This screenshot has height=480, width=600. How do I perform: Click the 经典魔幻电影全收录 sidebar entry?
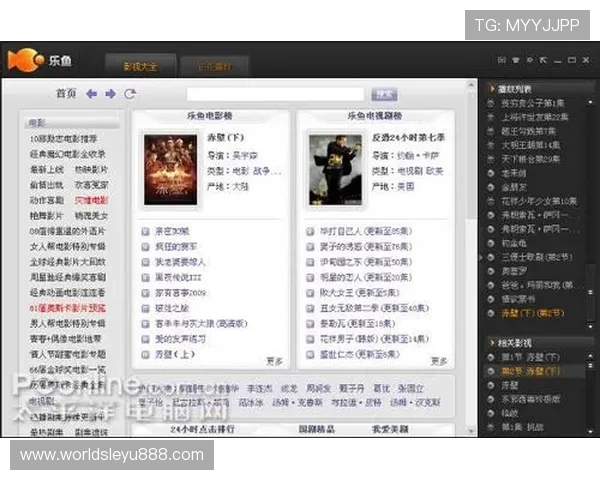(x=67, y=154)
